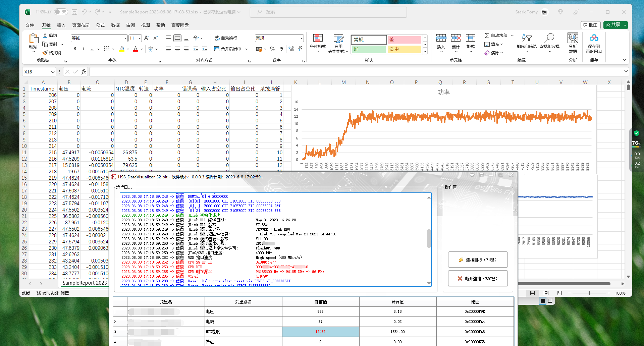Collapse the ribbon with the chevron

[x=624, y=60]
